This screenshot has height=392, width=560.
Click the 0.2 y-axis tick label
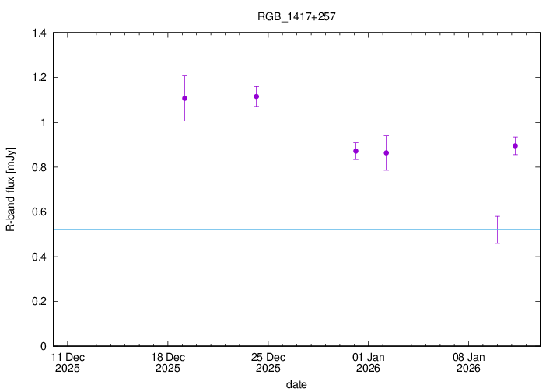38,302
